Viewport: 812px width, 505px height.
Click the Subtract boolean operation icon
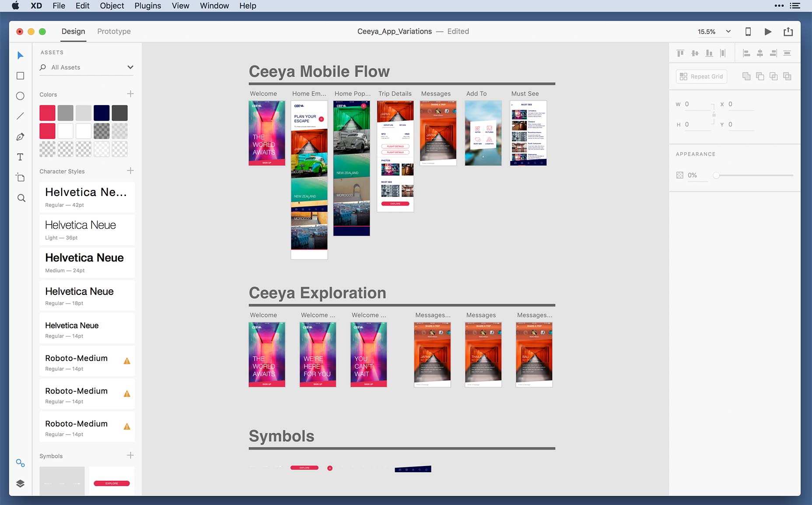[x=760, y=76]
